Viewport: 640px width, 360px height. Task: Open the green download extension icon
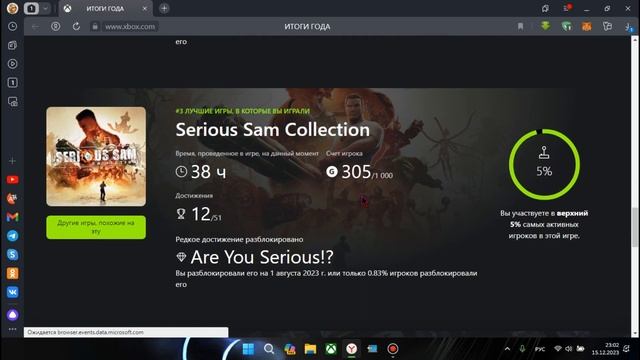[545, 26]
